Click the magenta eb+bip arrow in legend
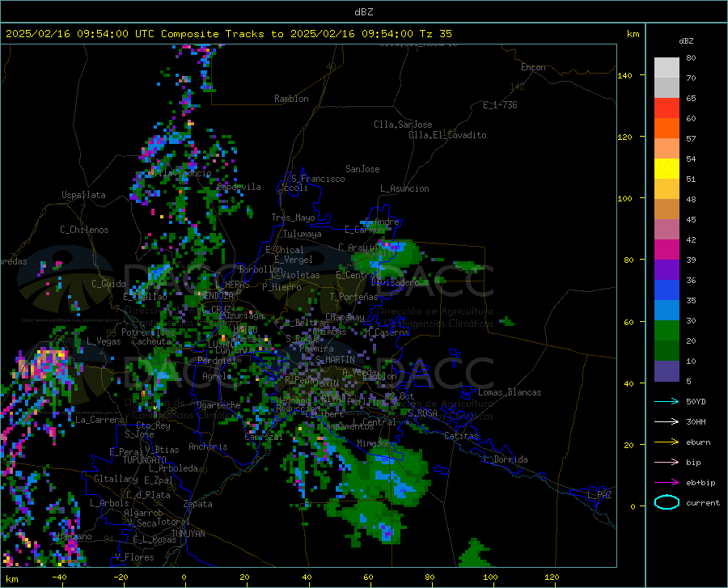Screen dimensions: 728x588 coord(667,483)
